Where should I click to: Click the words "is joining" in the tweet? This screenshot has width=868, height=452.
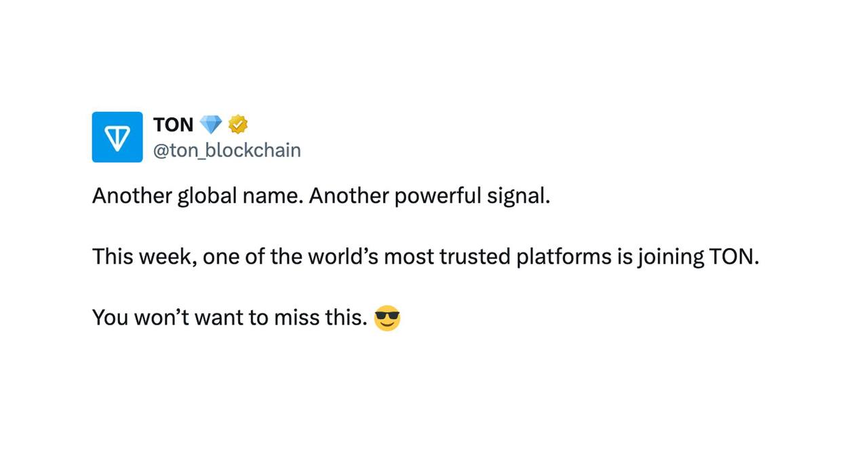(x=660, y=257)
